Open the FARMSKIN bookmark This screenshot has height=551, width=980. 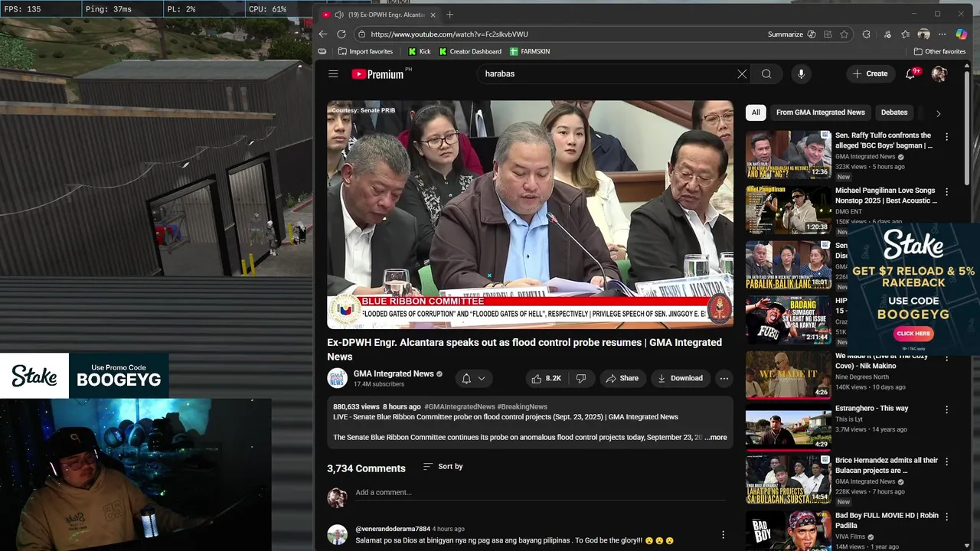coord(530,51)
